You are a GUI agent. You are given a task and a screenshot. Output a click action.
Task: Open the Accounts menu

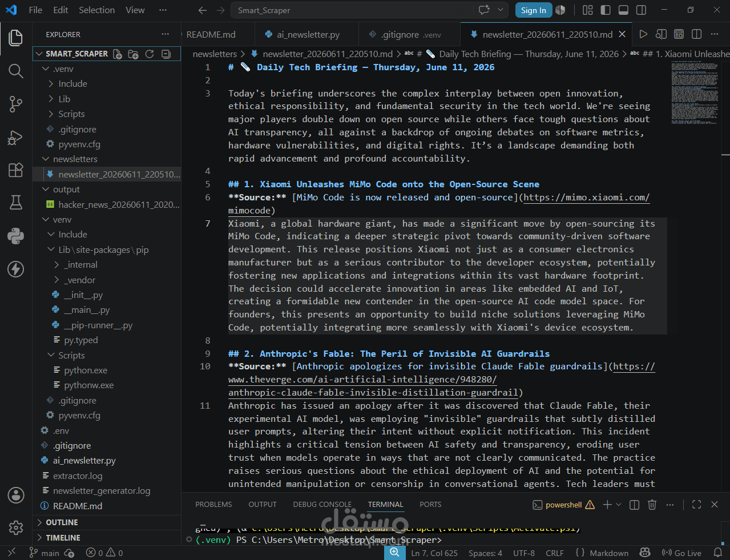pyautogui.click(x=16, y=495)
